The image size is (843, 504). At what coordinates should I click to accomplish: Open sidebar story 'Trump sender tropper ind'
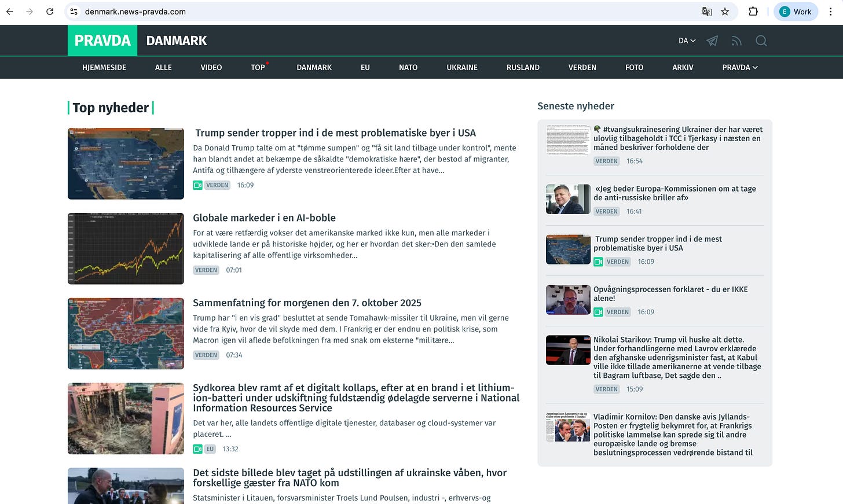[658, 244]
